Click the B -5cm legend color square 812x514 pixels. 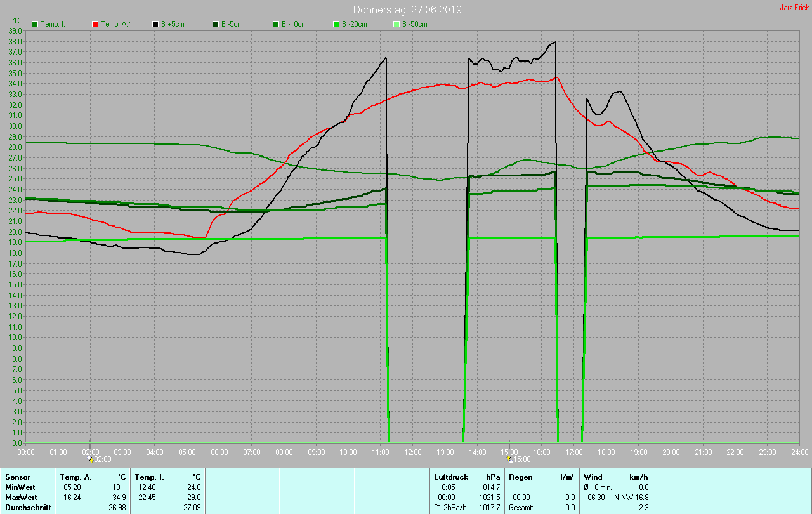click(216, 24)
